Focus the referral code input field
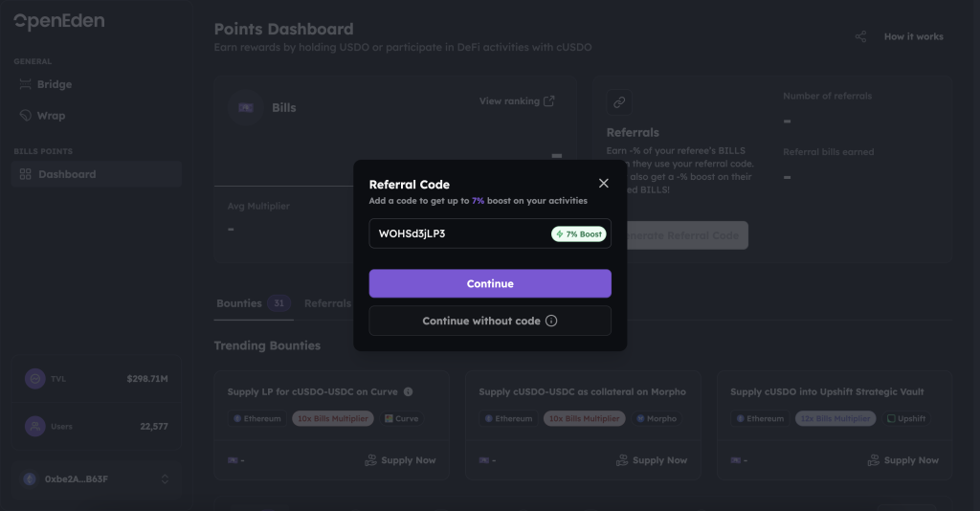Screen dimensions: 980x511 click(459, 233)
